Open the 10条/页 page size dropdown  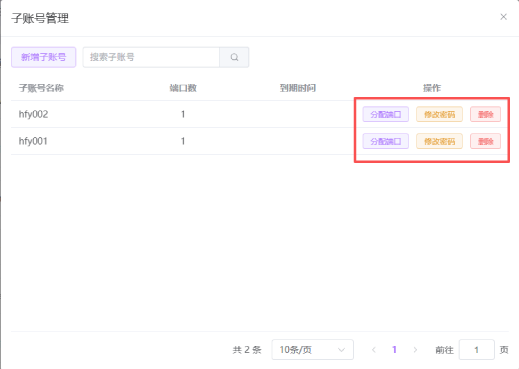[313, 350]
